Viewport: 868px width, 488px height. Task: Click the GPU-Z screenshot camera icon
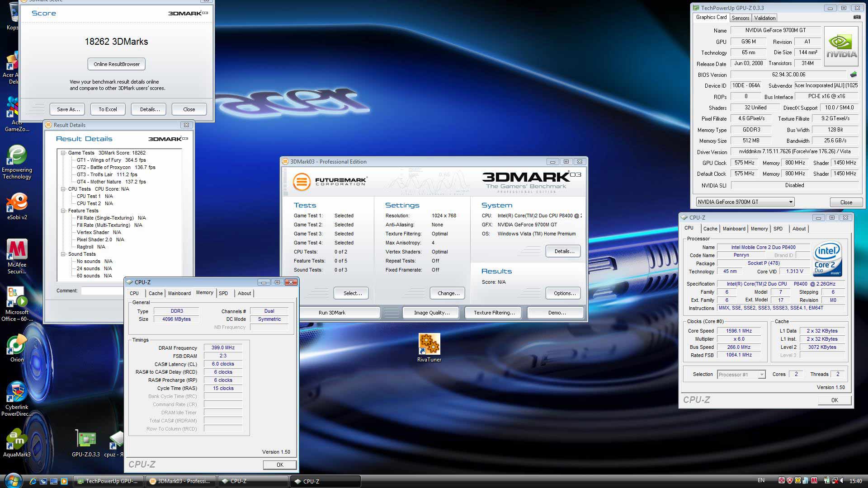(x=857, y=17)
